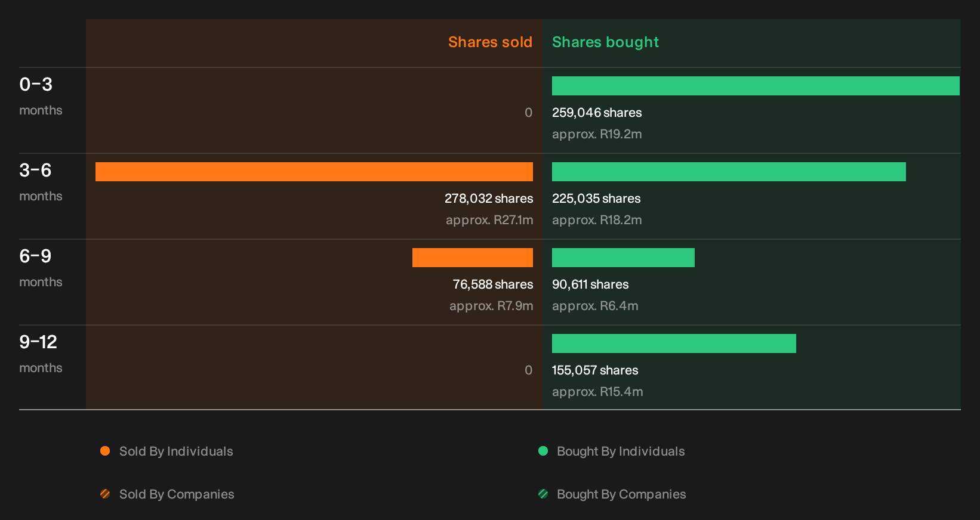Click the approx. R27.1m value
980x520 pixels.
tap(489, 220)
